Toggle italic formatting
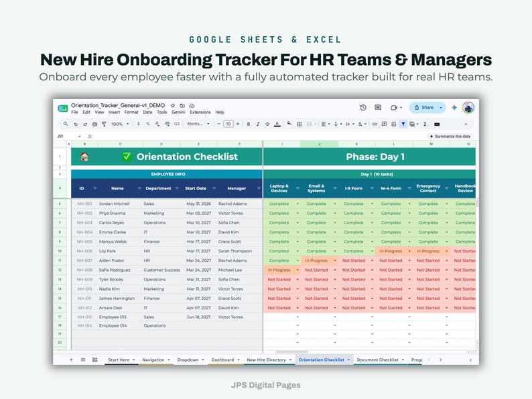 (x=258, y=124)
